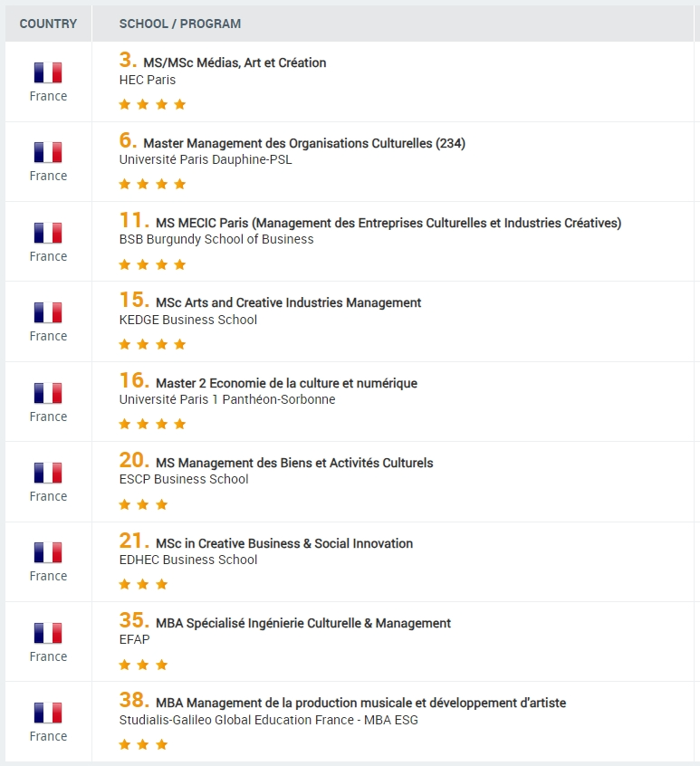Click the SCHOOL / PROGRAM column header
This screenshot has height=766, width=700.
[180, 24]
